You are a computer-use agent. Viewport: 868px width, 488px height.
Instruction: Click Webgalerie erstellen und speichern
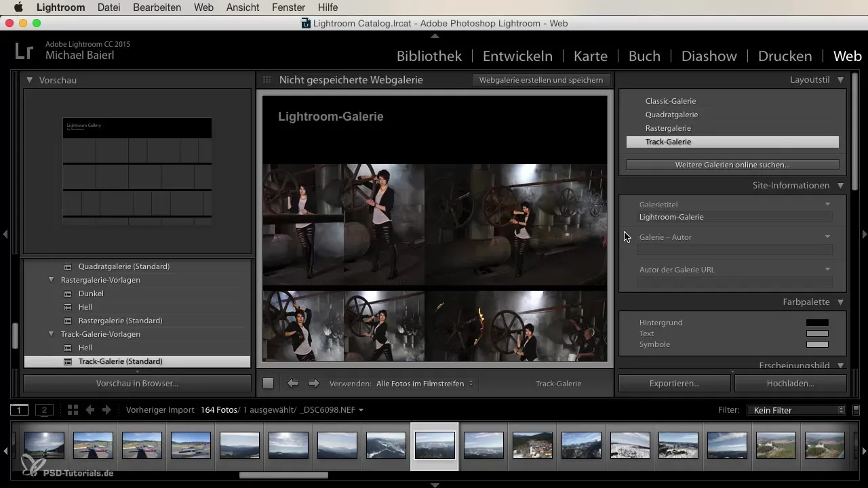pyautogui.click(x=541, y=80)
